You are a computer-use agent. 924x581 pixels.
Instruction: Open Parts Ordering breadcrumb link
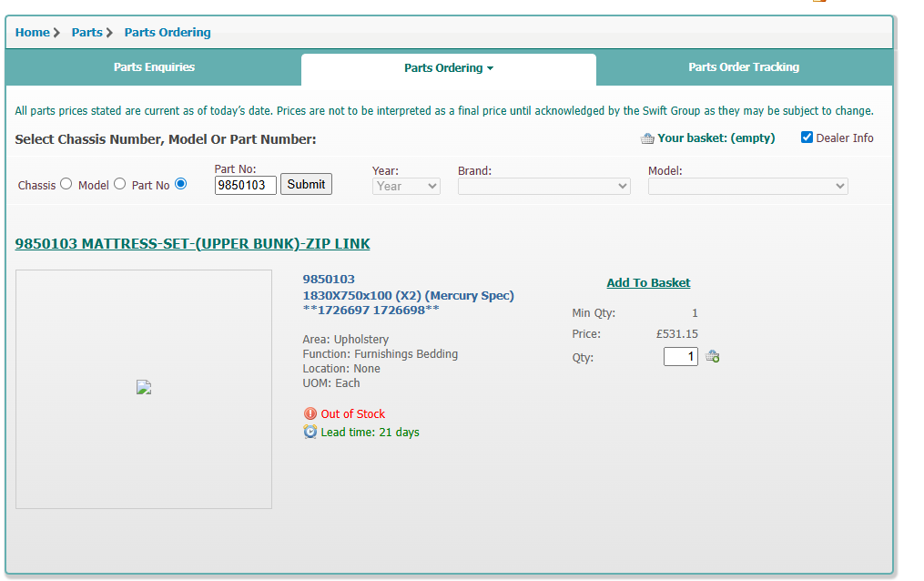pyautogui.click(x=168, y=33)
